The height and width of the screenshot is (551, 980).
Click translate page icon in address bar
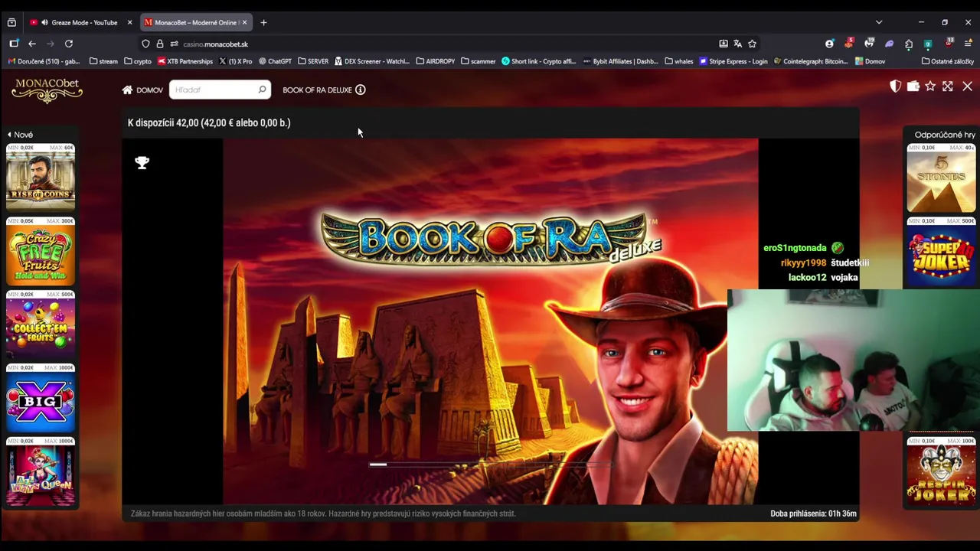point(737,44)
